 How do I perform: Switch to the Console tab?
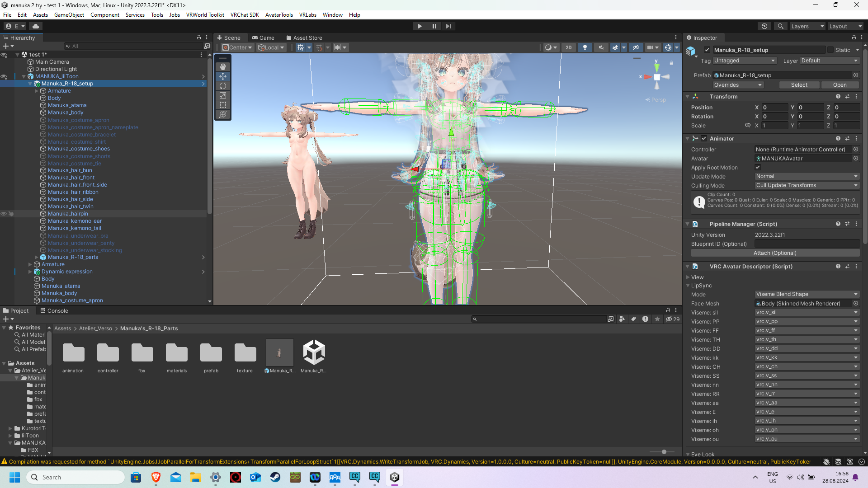click(54, 311)
